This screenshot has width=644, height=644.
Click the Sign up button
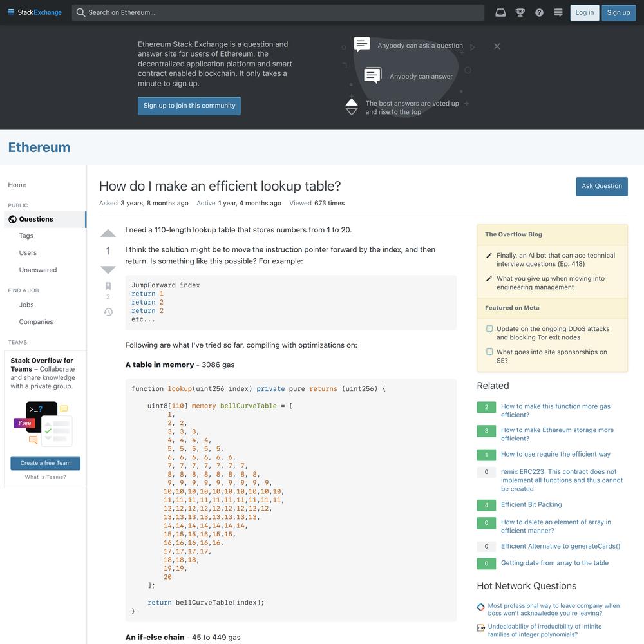point(618,12)
